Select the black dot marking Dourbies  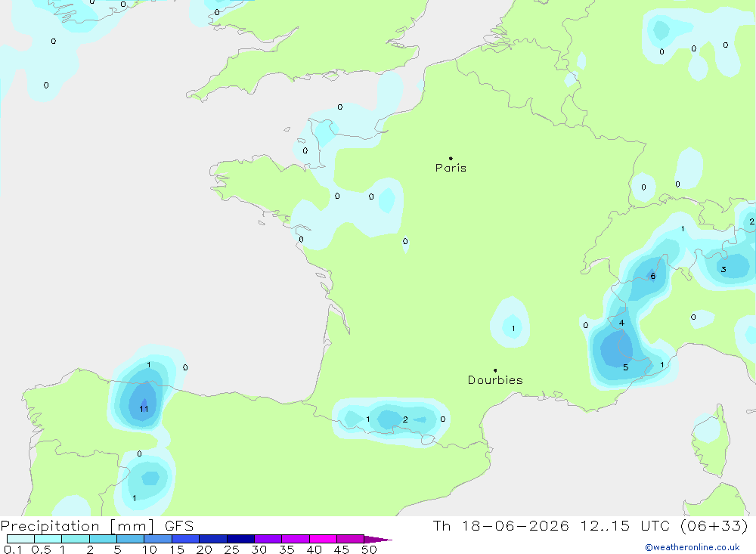point(495,370)
